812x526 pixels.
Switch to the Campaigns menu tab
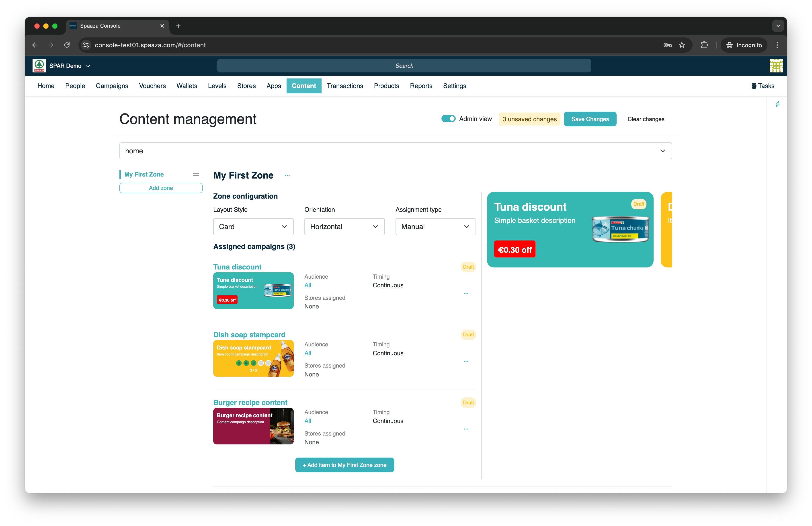point(112,86)
